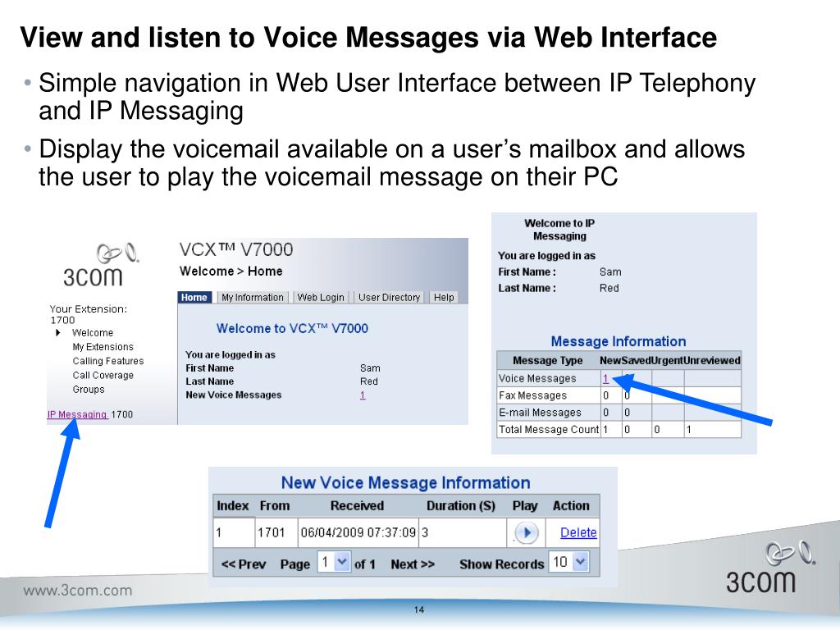This screenshot has height=630, width=840.
Task: Open the Page number dropdown
Action: [x=335, y=563]
